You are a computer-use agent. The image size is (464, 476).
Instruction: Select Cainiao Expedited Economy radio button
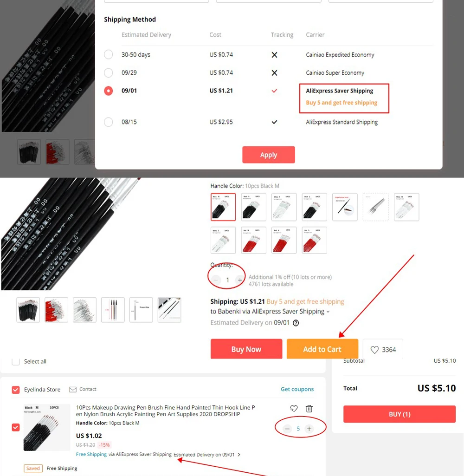coord(108,55)
